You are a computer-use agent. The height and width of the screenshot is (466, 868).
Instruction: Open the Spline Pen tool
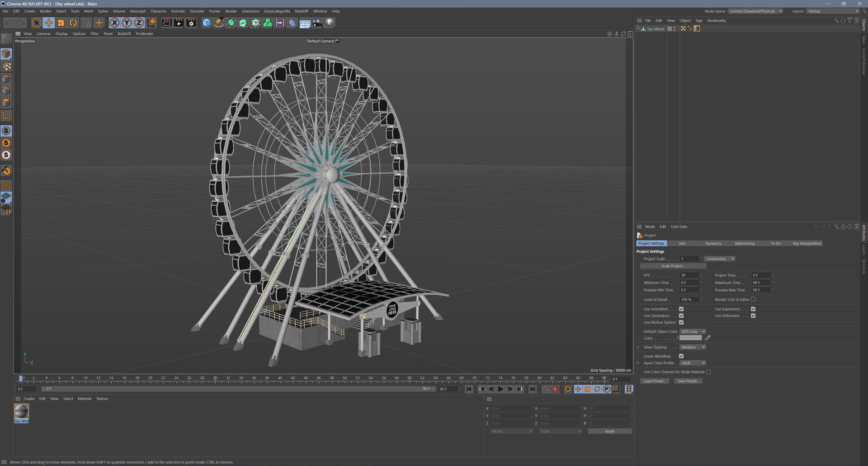[219, 23]
